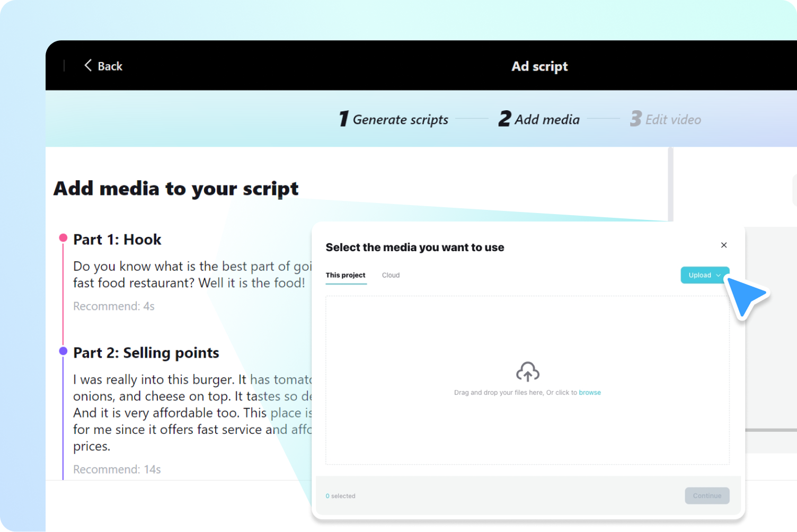Jump to step 3 Edit video
The image size is (797, 532).
tap(666, 119)
